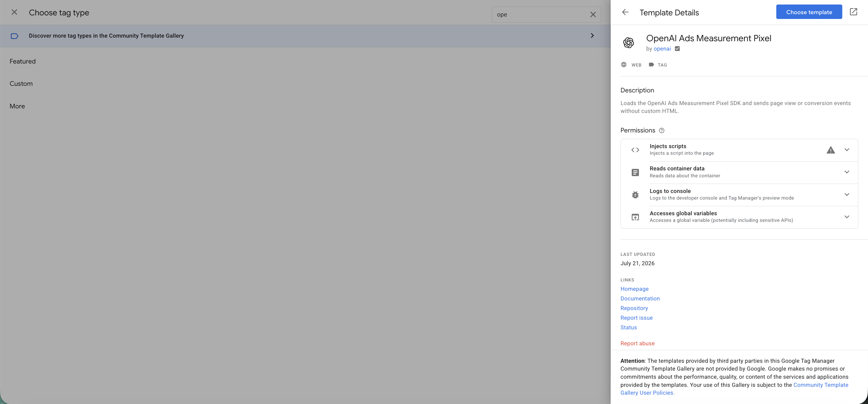Open the Permissions help icon
The image size is (868, 404).
[662, 131]
